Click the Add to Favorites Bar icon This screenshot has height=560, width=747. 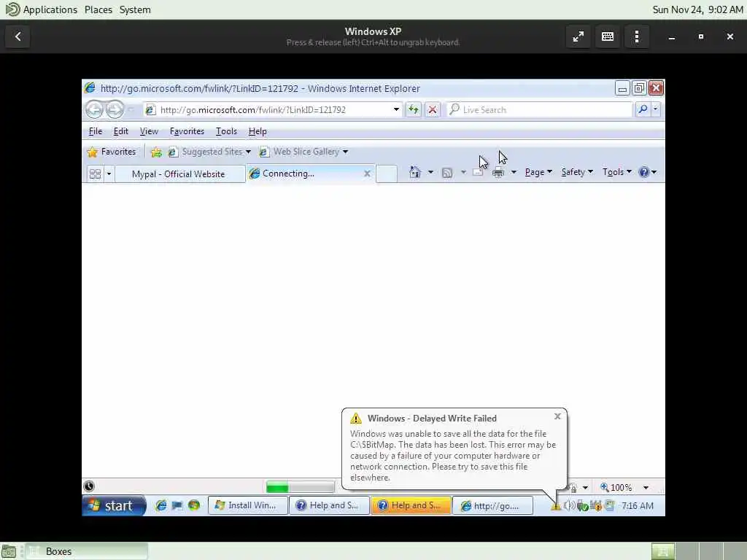click(156, 152)
